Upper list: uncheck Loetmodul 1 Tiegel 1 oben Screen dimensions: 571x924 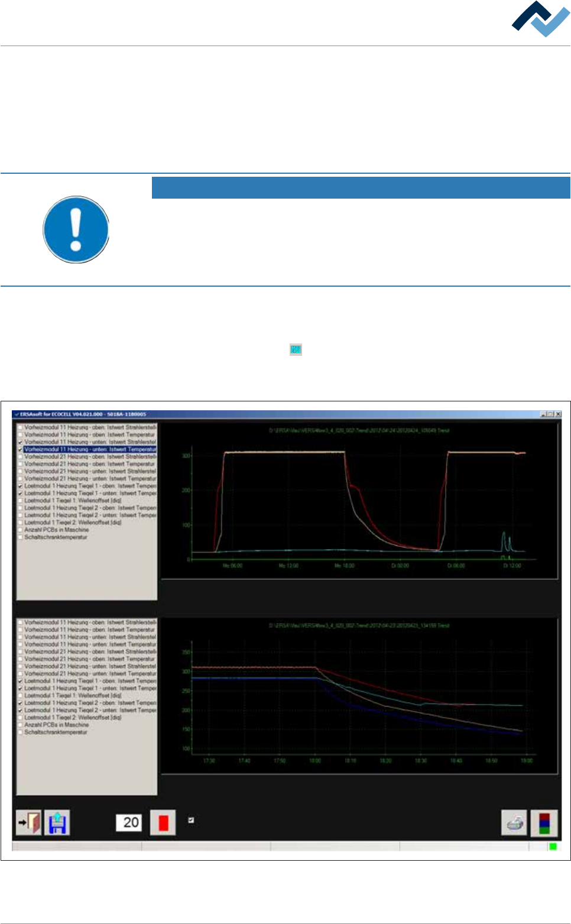[21, 486]
